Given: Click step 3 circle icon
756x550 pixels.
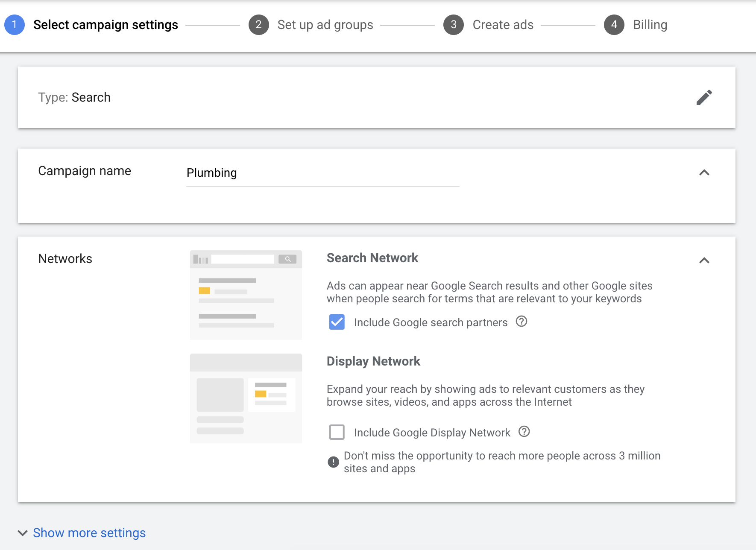Looking at the screenshot, I should coord(454,25).
